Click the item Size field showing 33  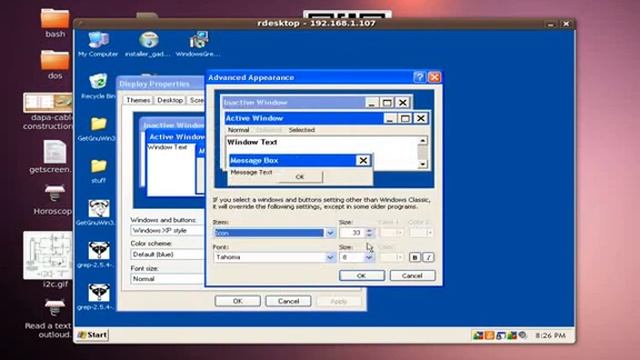tap(353, 233)
